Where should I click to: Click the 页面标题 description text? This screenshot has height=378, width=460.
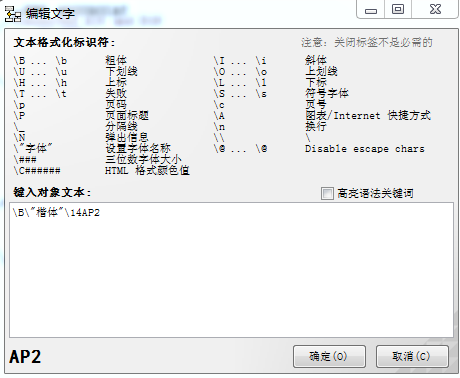(127, 115)
